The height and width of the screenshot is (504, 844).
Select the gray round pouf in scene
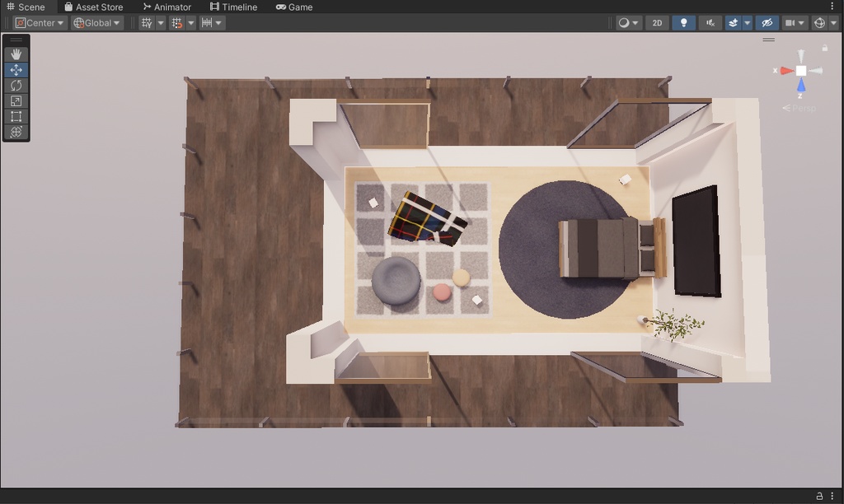(x=396, y=280)
